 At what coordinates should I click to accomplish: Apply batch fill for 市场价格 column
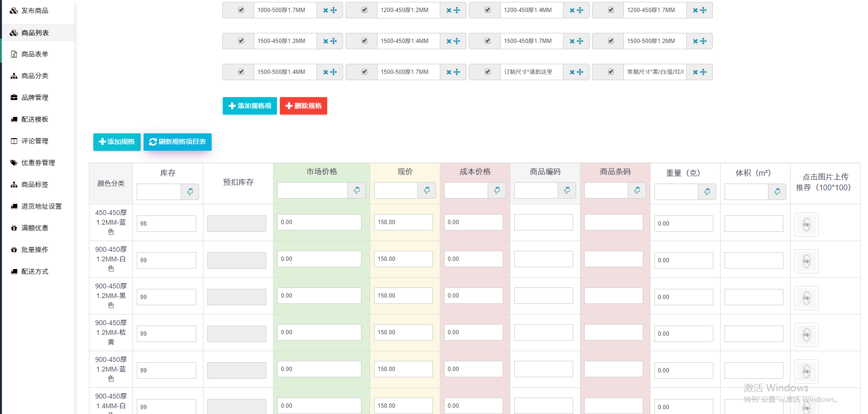tap(357, 190)
